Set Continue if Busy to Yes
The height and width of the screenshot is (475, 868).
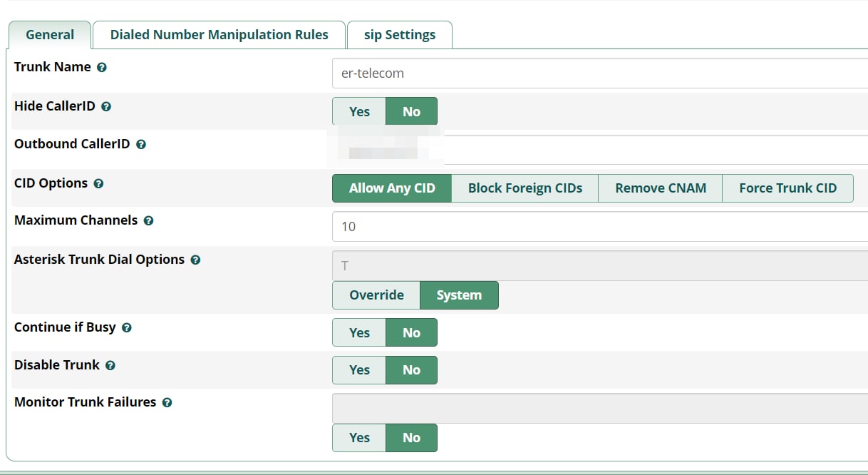coord(359,332)
